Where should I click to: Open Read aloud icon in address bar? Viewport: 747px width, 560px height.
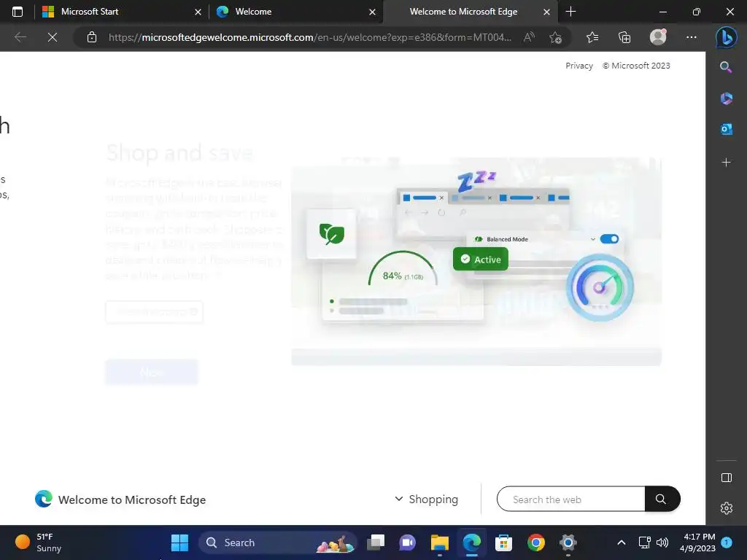[529, 37]
